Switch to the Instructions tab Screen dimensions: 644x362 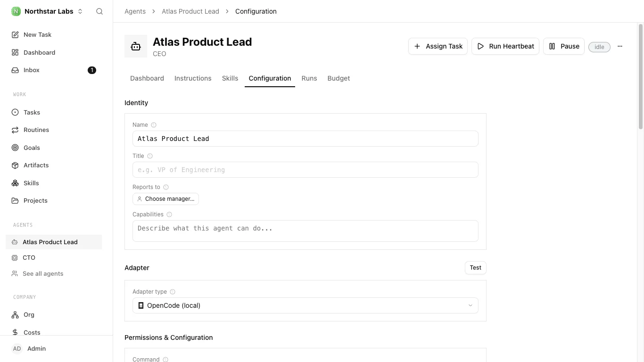coord(193,78)
